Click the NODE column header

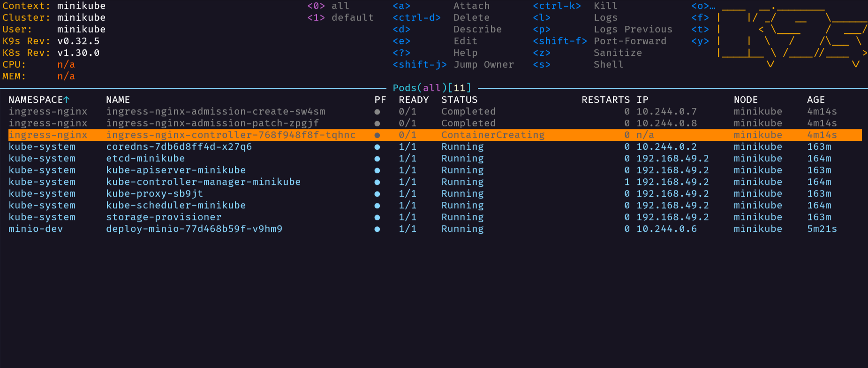tap(746, 100)
